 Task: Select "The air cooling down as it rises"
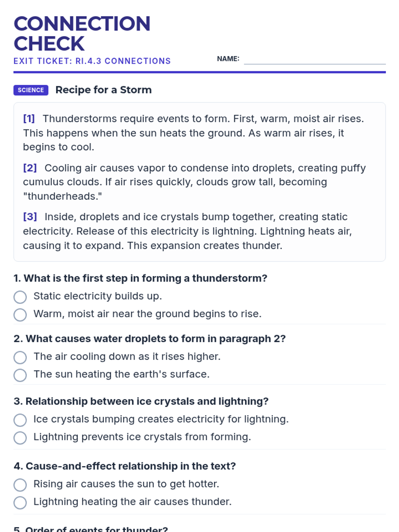pos(20,357)
